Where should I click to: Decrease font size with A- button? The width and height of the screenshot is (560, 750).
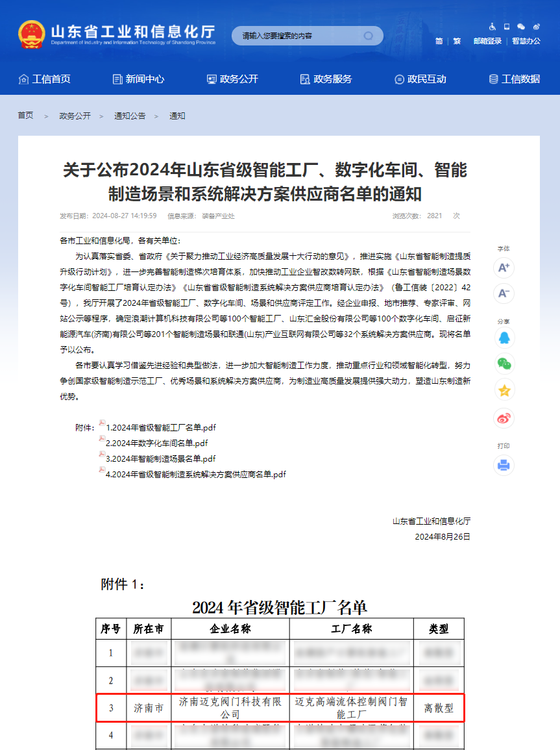[x=504, y=294]
